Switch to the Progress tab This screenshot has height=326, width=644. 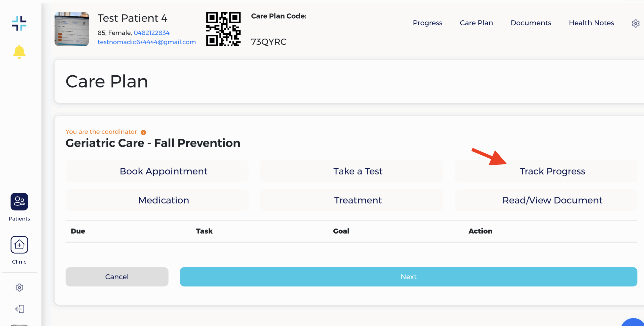pos(427,23)
